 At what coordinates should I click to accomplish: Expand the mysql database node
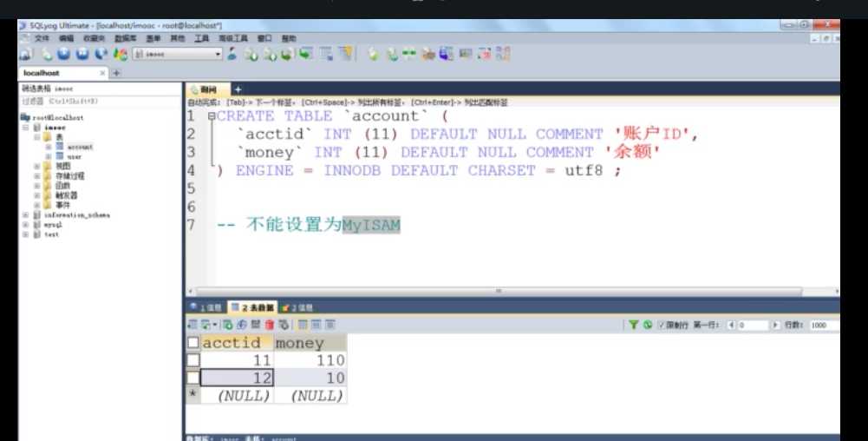point(25,224)
